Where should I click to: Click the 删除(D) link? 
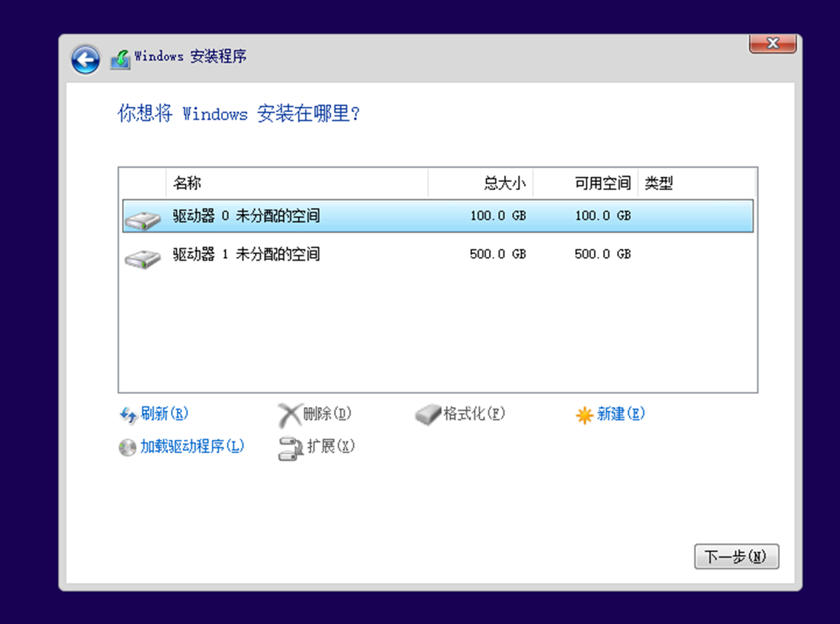[327, 414]
